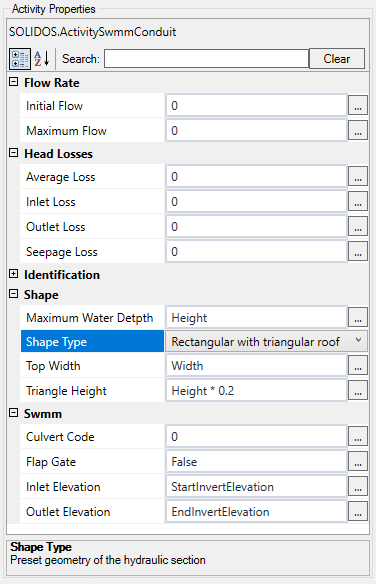Viewport: 376px width, 584px height.
Task: Open editor for Outlet Loss
Action: click(358, 226)
